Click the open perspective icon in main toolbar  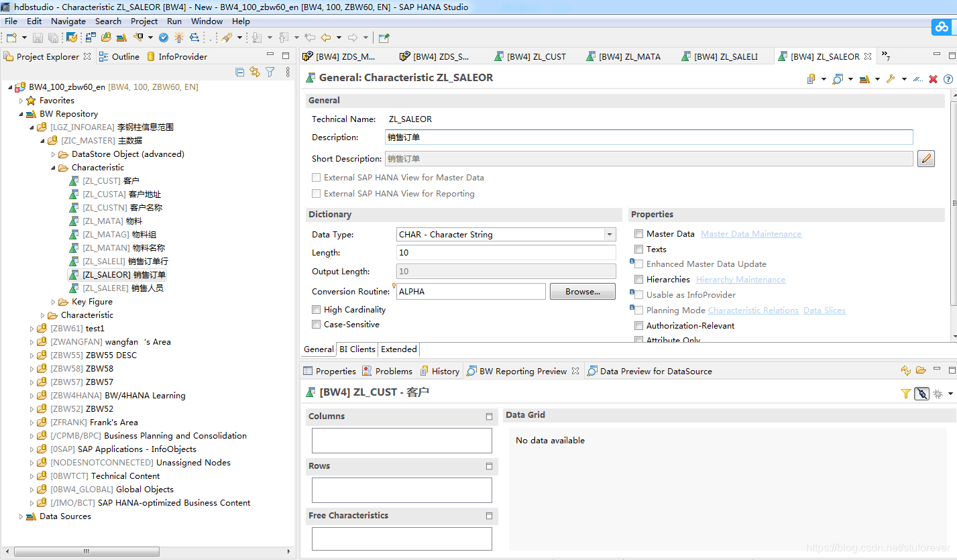pos(384,38)
